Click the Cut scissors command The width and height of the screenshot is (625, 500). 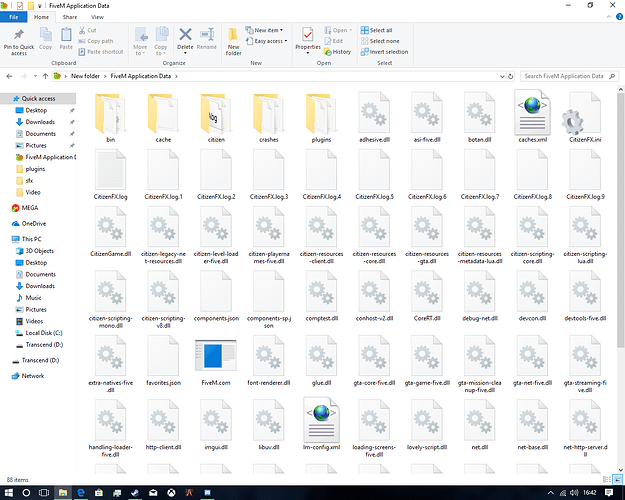pyautogui.click(x=87, y=30)
